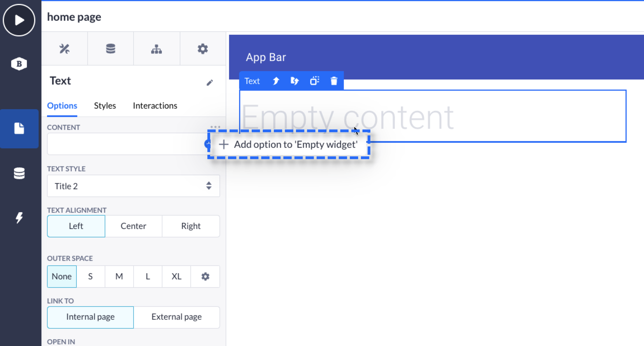This screenshot has width=644, height=346.
Task: Open the lightning bolt actions section
Action: (x=19, y=218)
